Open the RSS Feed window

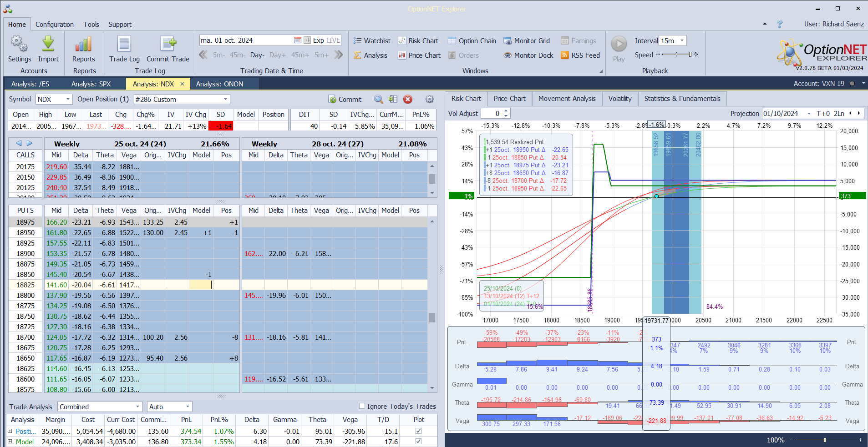pos(580,55)
